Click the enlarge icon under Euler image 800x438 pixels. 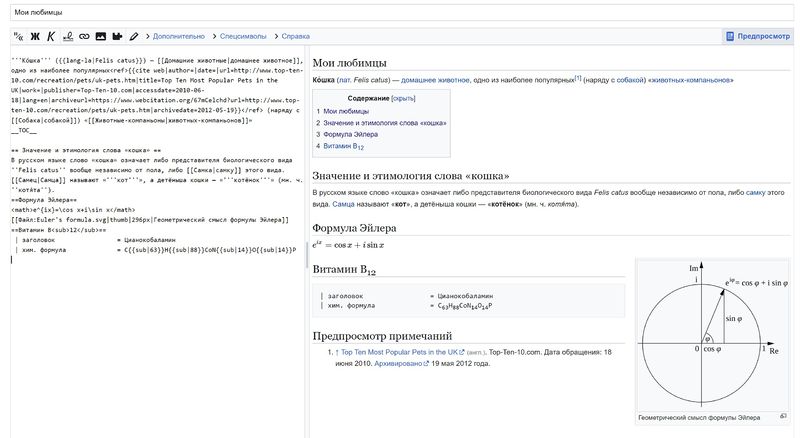[783, 416]
